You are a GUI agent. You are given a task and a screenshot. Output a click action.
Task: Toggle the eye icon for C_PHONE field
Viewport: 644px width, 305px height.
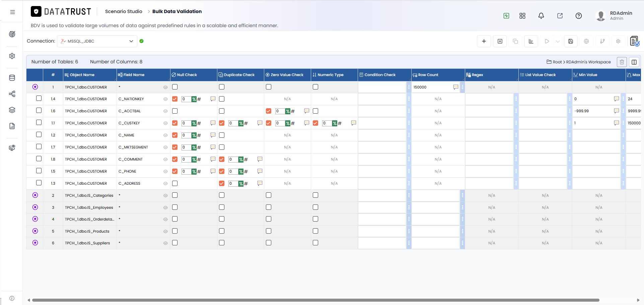click(165, 171)
